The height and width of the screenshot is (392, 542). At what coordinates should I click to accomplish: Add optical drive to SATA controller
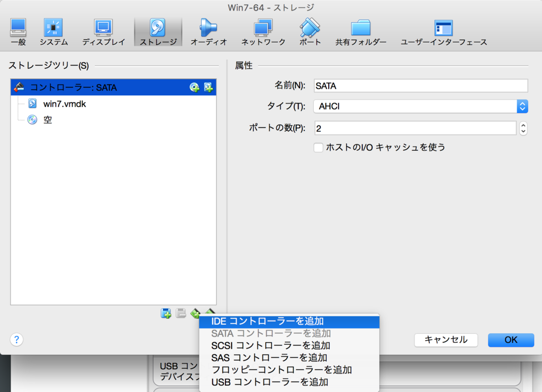pyautogui.click(x=194, y=87)
